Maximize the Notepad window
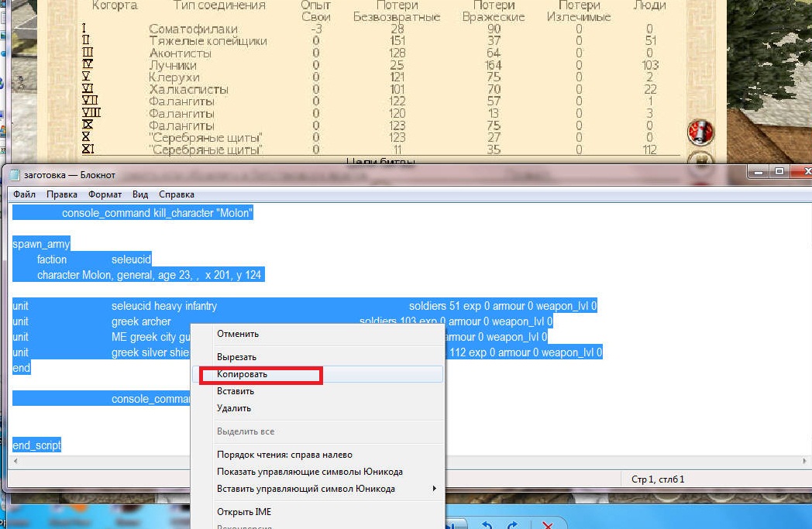This screenshot has width=812, height=529. (779, 171)
